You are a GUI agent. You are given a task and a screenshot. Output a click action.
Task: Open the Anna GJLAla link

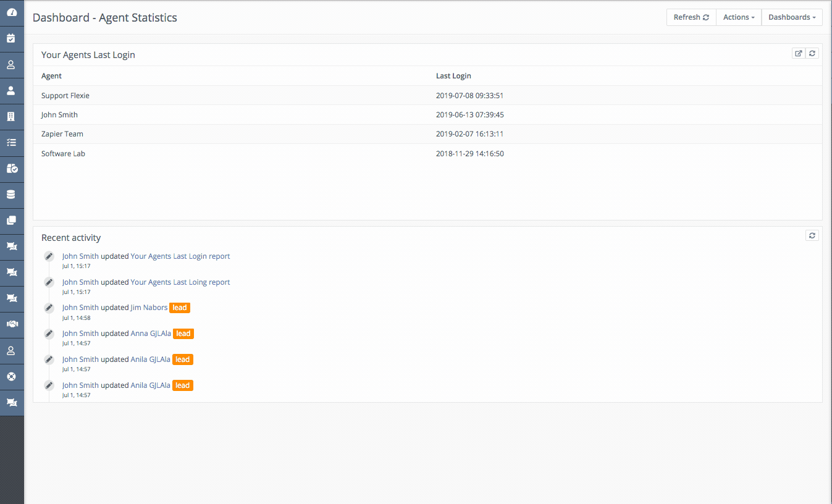pos(151,334)
